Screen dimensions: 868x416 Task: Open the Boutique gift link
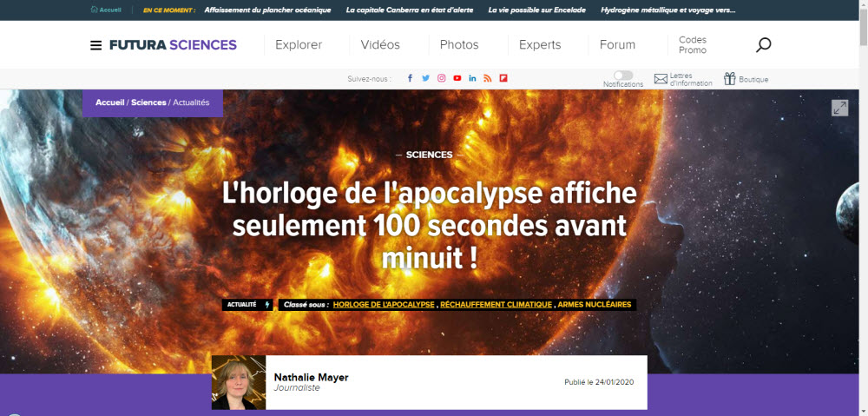click(x=746, y=79)
